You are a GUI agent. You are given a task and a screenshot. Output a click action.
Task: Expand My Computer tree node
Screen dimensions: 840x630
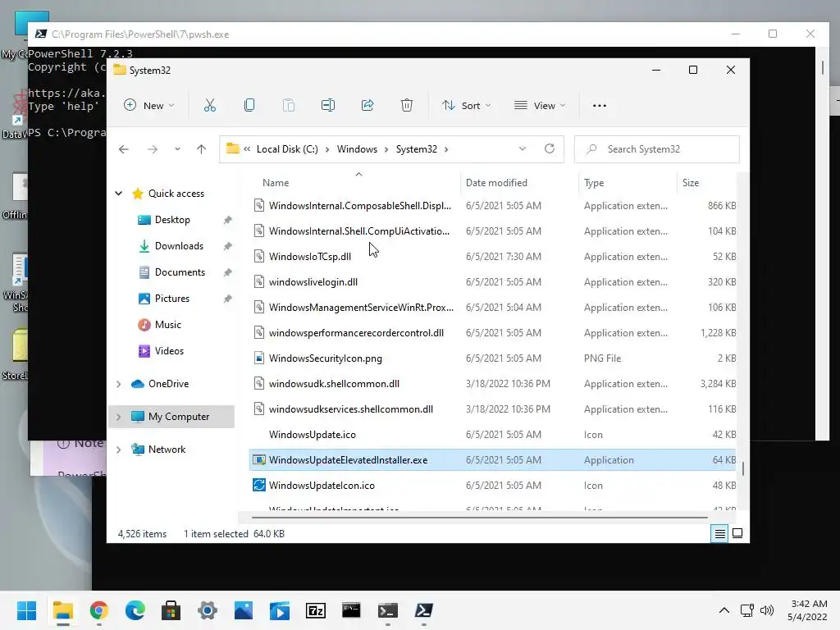(119, 417)
